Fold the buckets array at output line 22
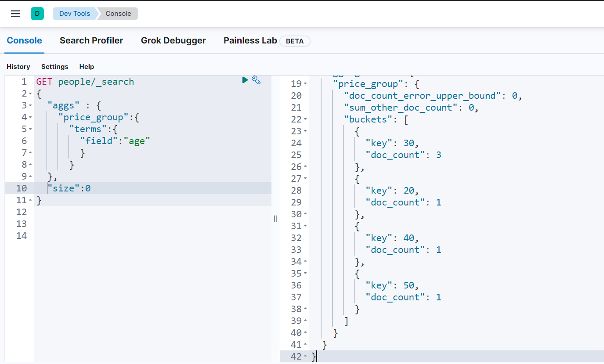 click(x=305, y=119)
